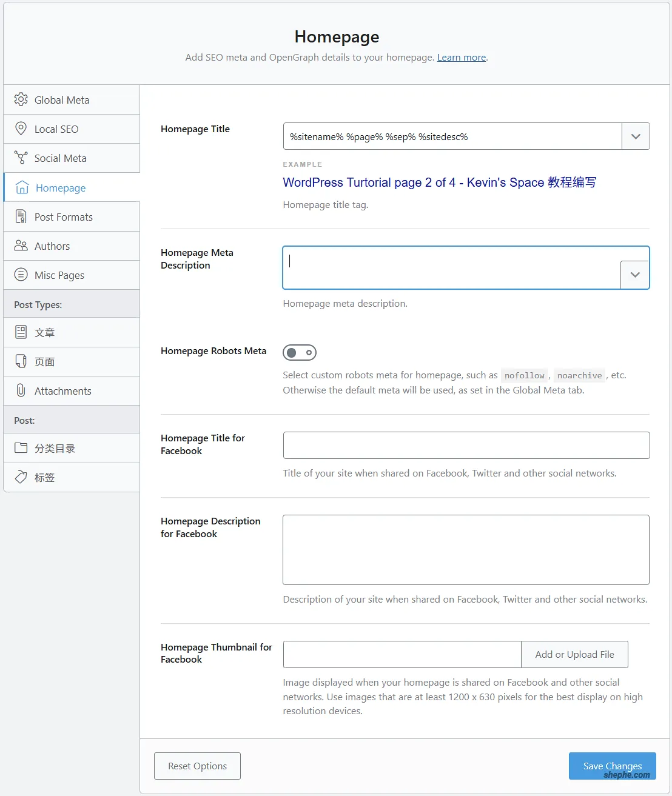
Task: Click the Misc Pages list icon
Action: tap(21, 275)
